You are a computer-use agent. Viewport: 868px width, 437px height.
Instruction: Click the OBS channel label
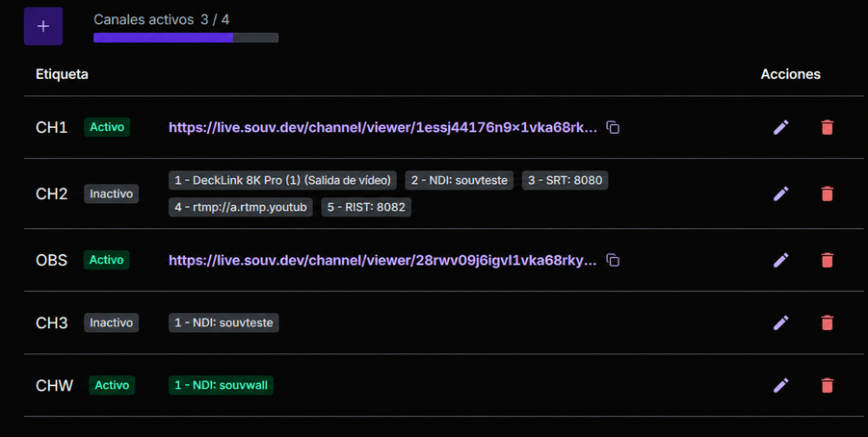[x=51, y=260]
